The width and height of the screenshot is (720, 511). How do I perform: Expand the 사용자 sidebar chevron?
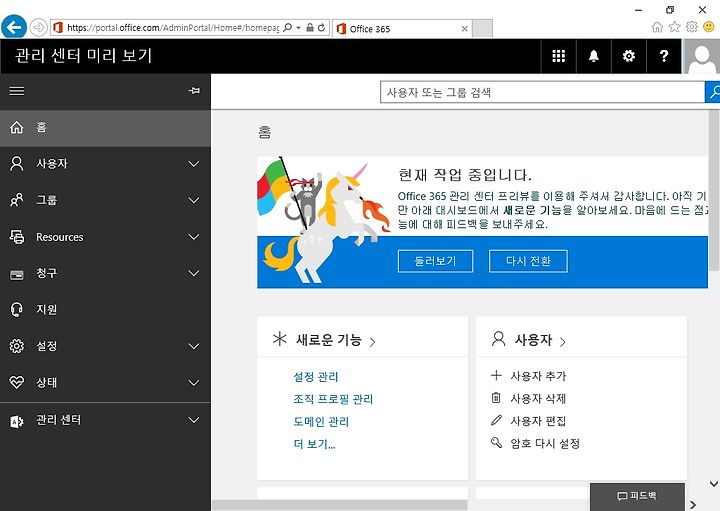(x=194, y=164)
